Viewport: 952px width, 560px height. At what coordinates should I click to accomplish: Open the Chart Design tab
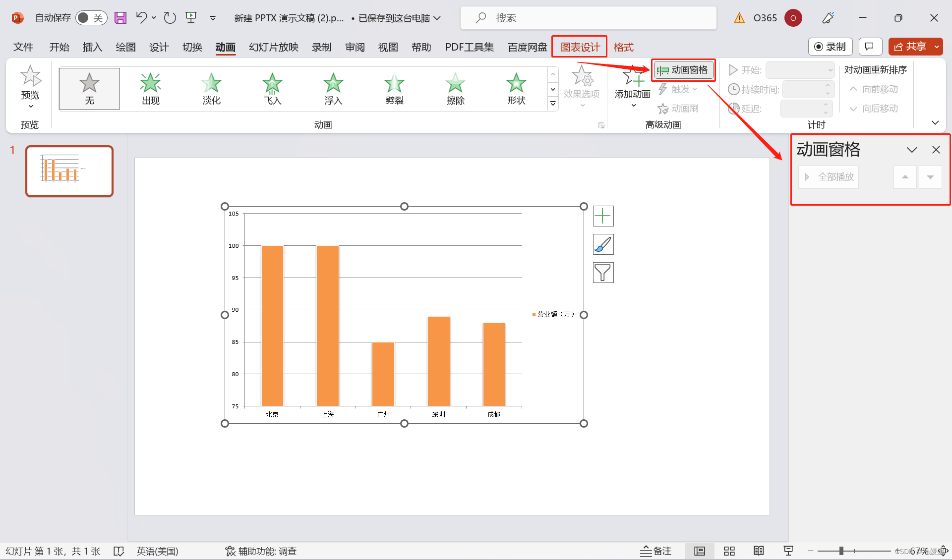coord(580,47)
